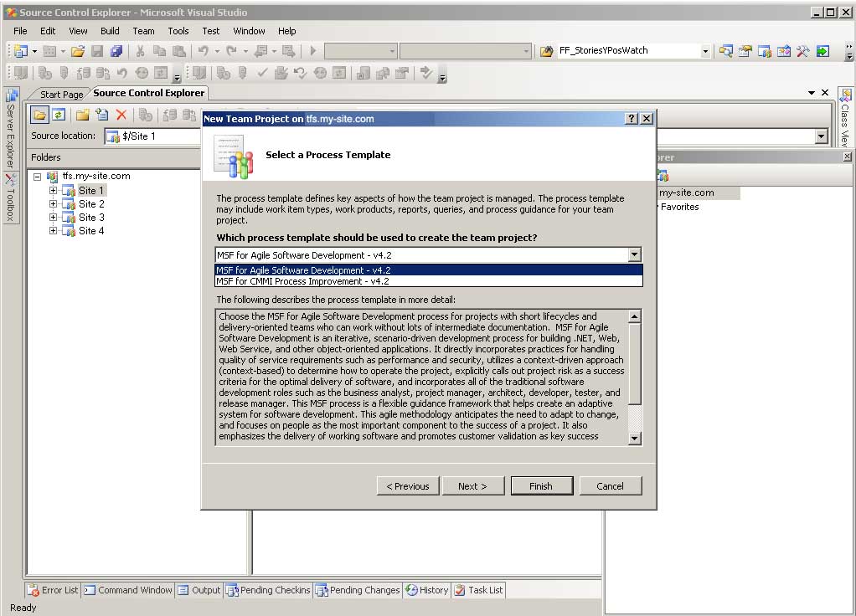Open the Team menu
Viewport: 856px width, 616px height.
[x=143, y=31]
